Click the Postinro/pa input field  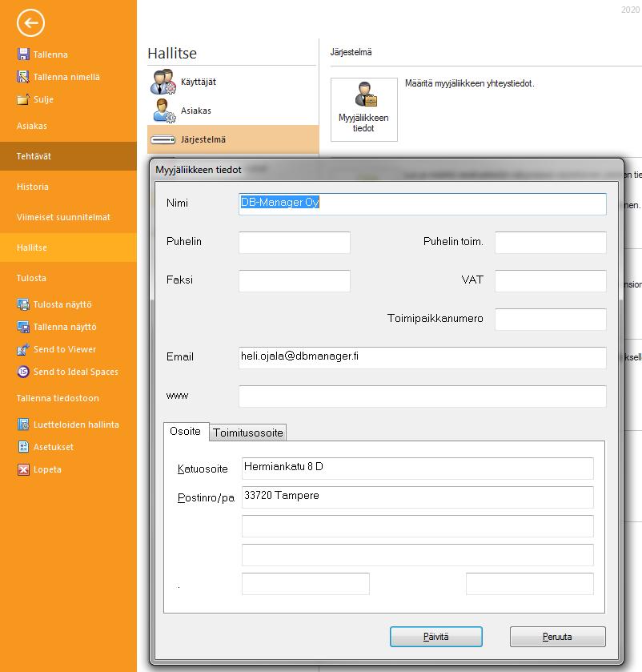(418, 497)
